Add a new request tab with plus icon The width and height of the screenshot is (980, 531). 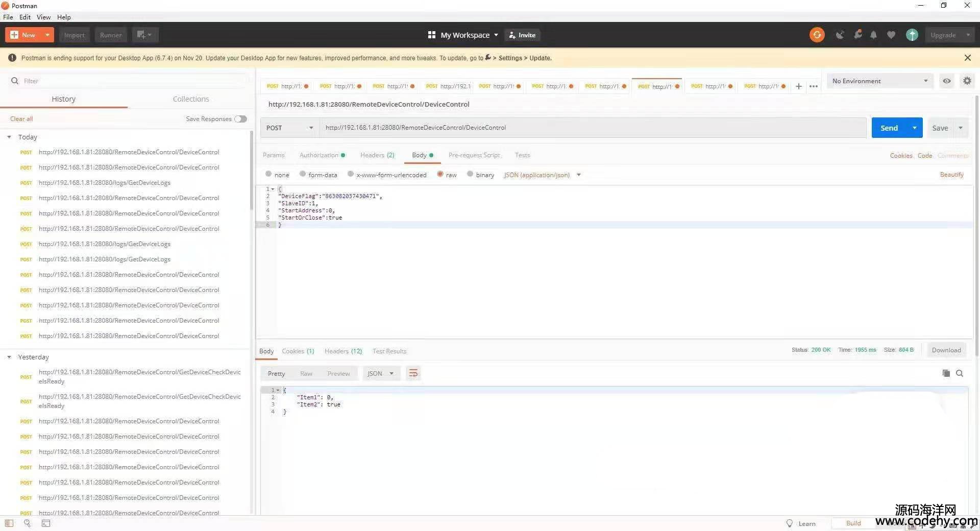click(799, 86)
